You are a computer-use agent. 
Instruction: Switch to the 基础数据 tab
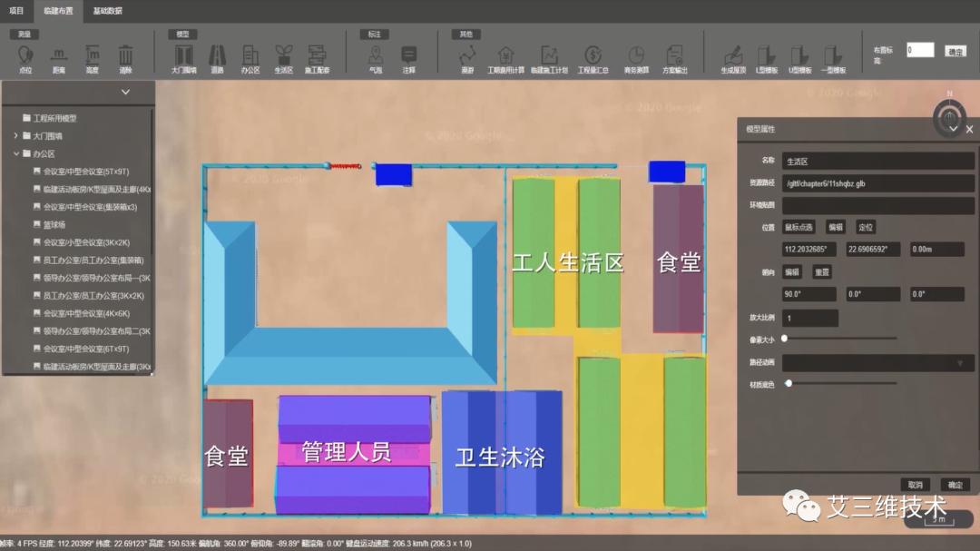coord(109,12)
